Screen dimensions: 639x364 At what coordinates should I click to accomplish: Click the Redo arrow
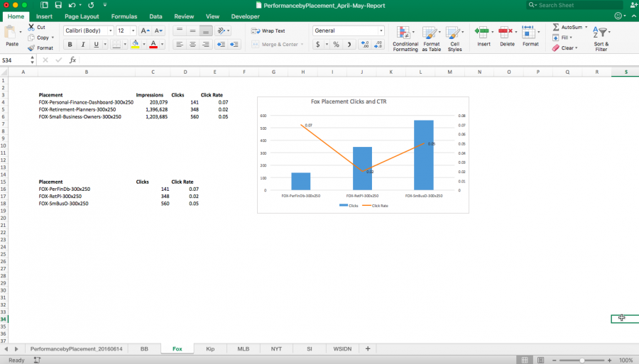pyautogui.click(x=91, y=5)
